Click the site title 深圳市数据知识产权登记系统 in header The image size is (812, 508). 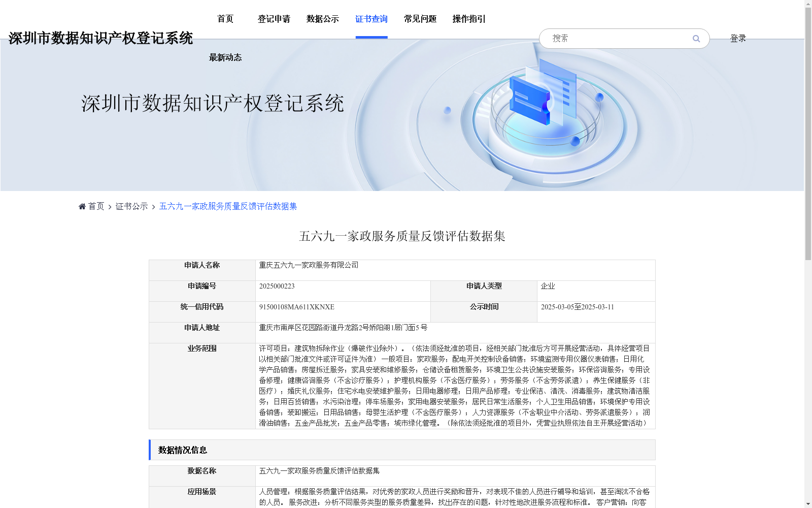point(100,39)
